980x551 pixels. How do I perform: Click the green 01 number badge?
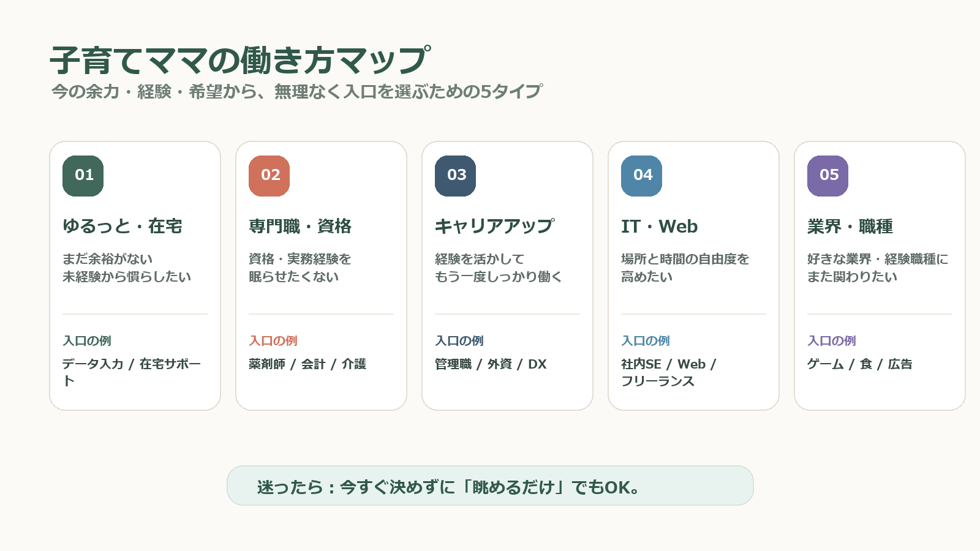tap(83, 176)
